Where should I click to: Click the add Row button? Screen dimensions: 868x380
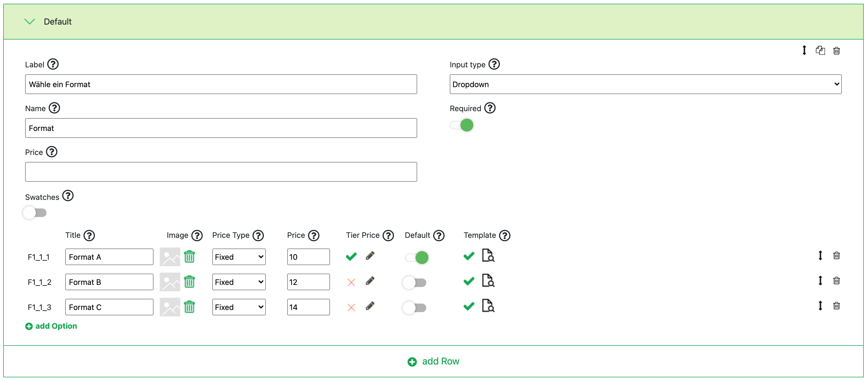tap(433, 361)
